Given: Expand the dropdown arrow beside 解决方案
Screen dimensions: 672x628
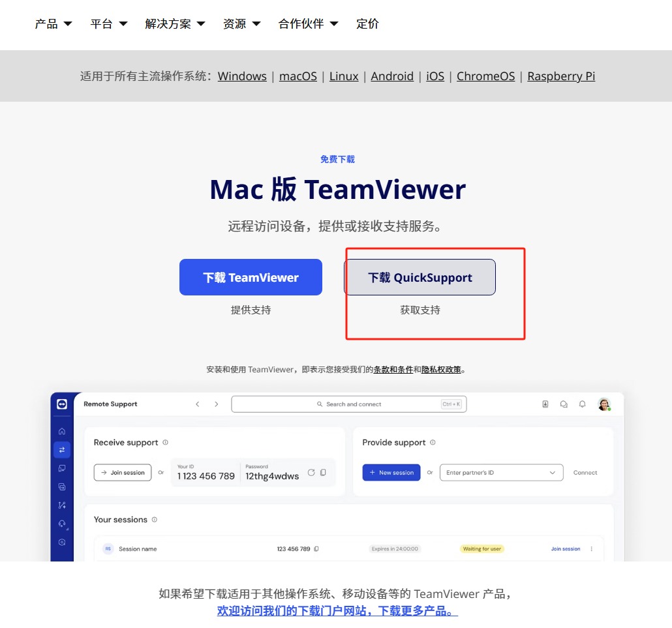Looking at the screenshot, I should [200, 24].
